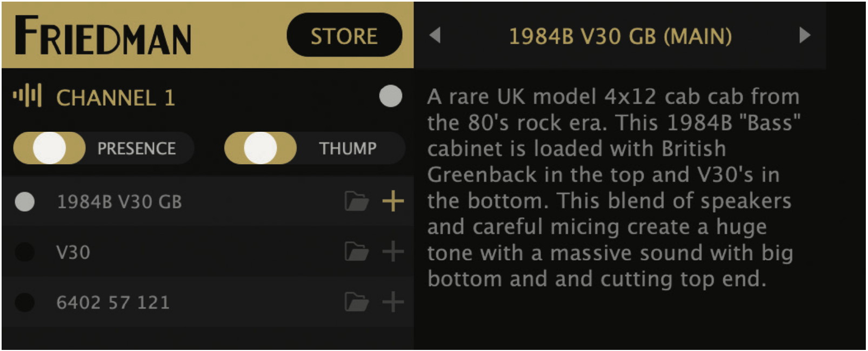The image size is (868, 351).
Task: Open folder for 6402 57 121 slot
Action: pos(357,302)
